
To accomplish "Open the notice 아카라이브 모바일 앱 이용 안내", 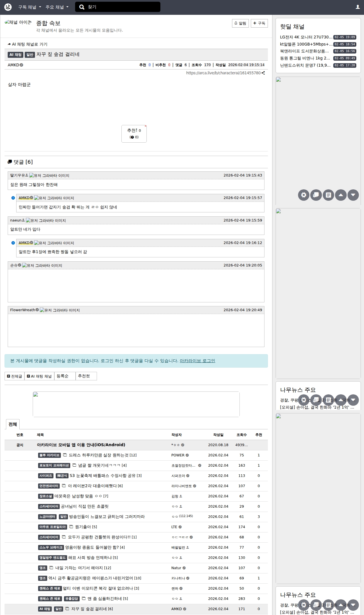I will click(81, 445).
